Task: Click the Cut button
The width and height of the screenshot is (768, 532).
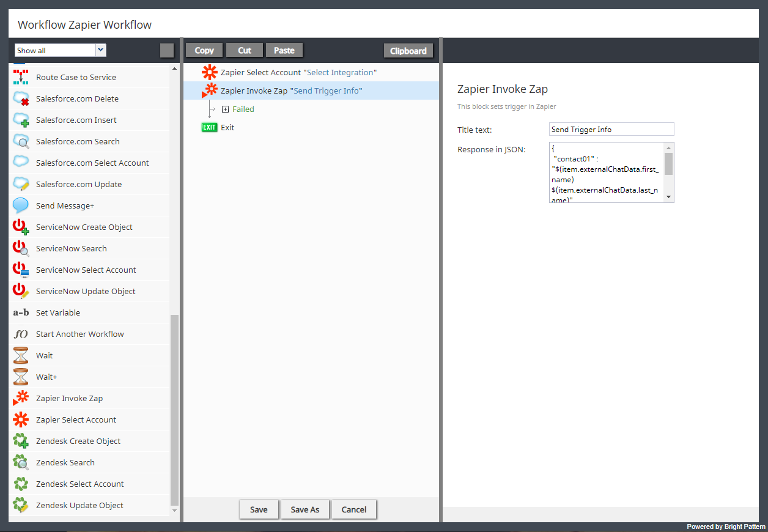Action: 245,50
